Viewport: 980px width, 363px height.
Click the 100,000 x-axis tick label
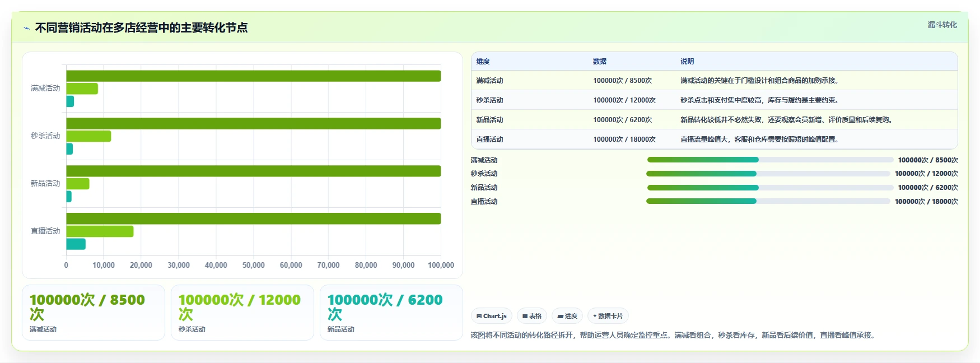click(x=441, y=266)
